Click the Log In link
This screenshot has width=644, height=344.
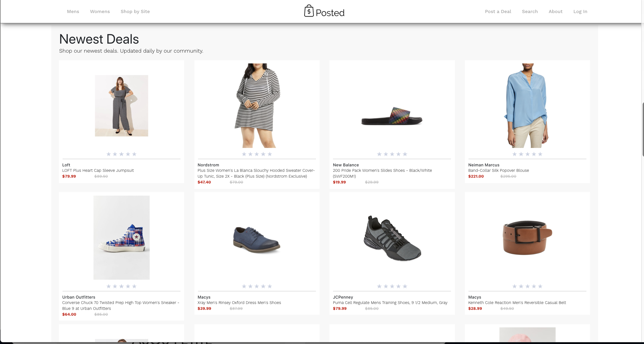[x=580, y=11]
